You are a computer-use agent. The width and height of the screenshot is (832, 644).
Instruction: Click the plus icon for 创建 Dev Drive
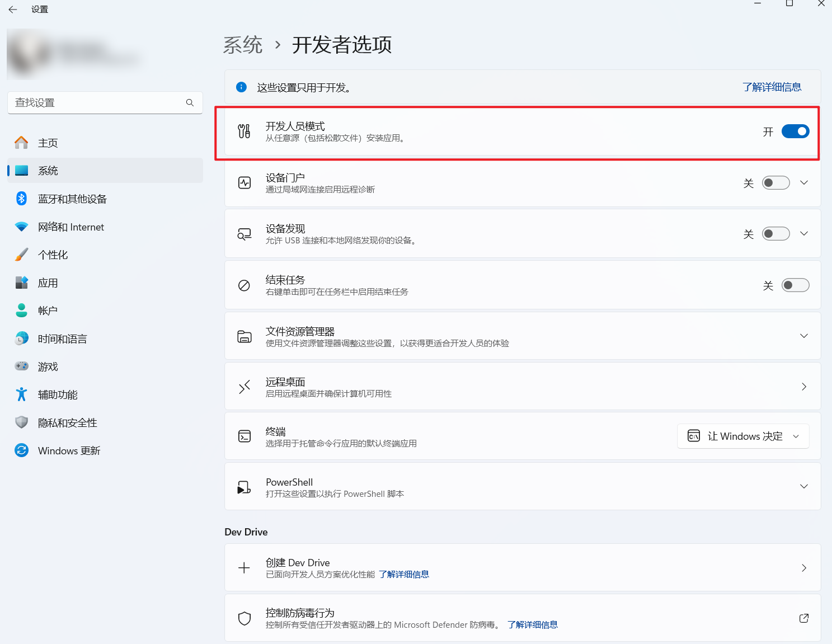coord(244,568)
